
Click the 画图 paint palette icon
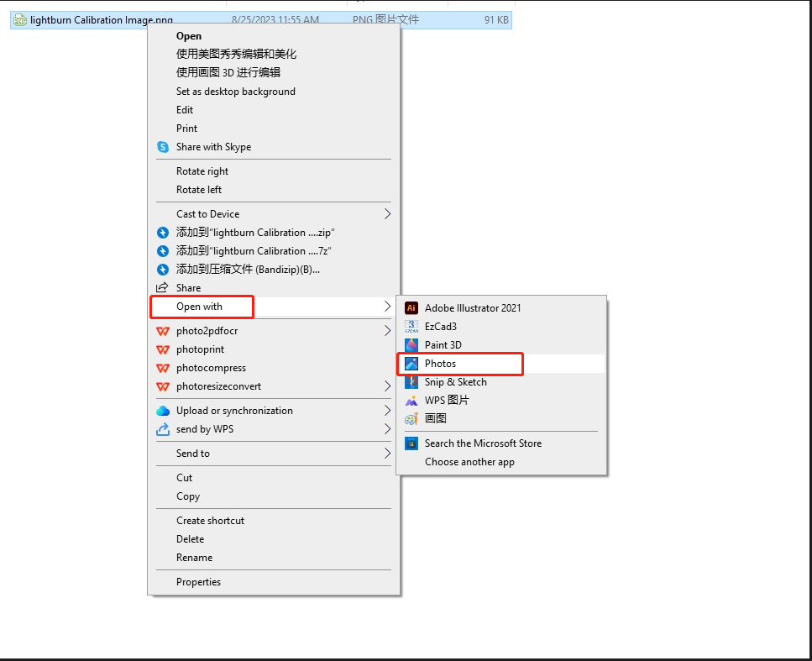[x=411, y=418]
